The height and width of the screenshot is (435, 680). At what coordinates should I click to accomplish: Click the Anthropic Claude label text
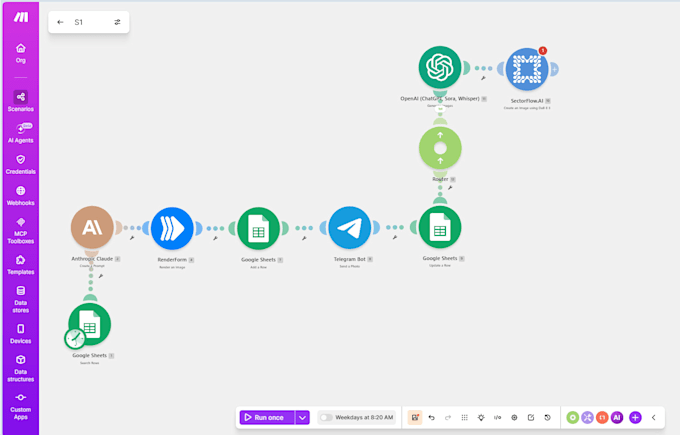pos(92,258)
